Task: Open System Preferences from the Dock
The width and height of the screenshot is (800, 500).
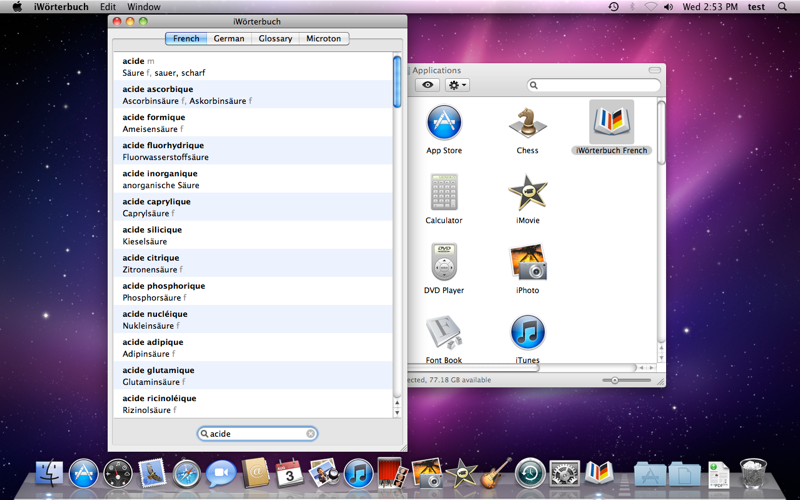Action: 564,473
